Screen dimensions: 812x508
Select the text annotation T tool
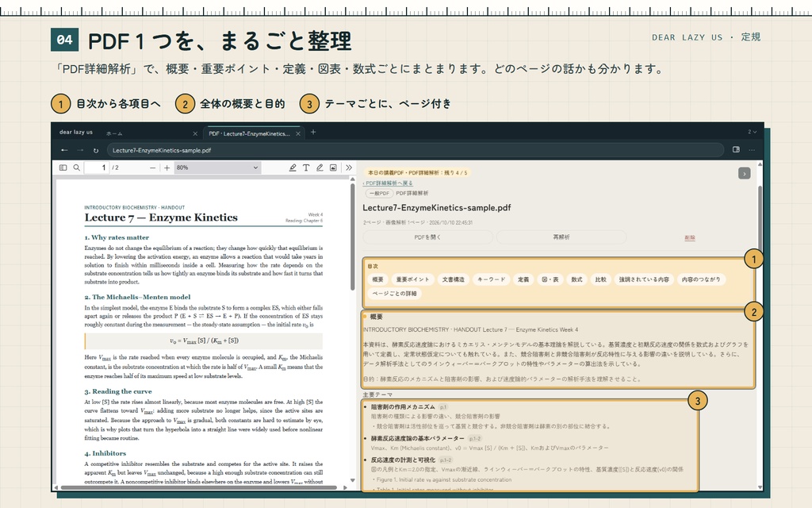306,167
